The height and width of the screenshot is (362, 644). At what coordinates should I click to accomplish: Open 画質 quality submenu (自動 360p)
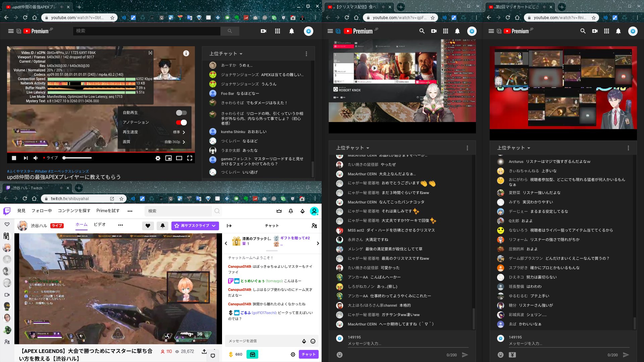click(x=155, y=142)
